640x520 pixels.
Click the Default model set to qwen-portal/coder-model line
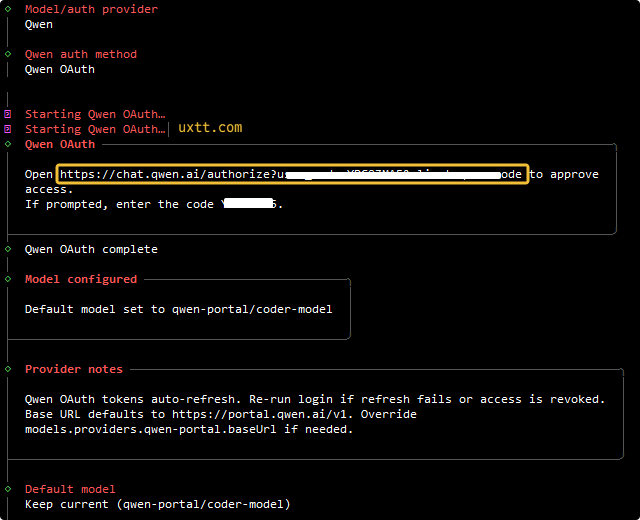coord(178,309)
